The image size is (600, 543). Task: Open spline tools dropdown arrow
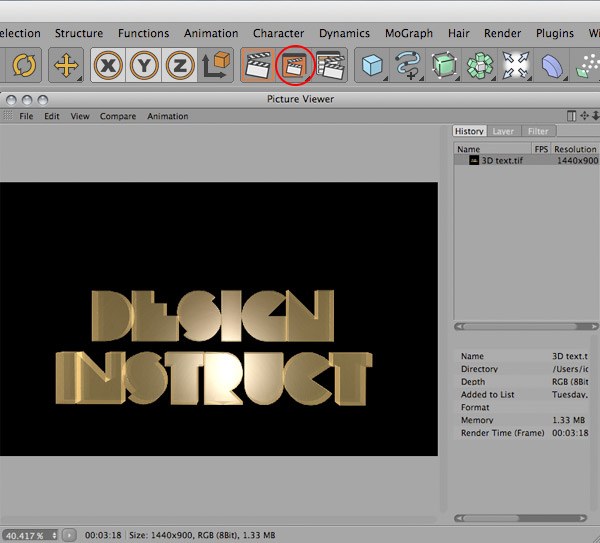421,79
